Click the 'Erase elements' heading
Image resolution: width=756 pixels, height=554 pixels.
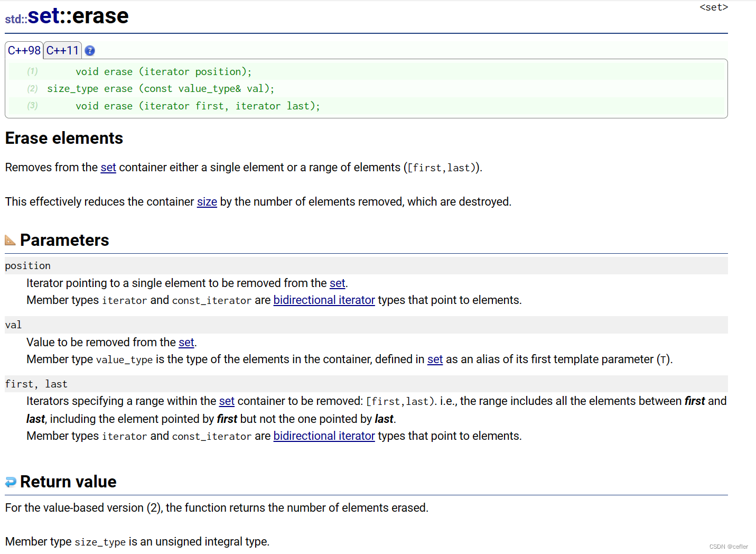click(x=64, y=138)
